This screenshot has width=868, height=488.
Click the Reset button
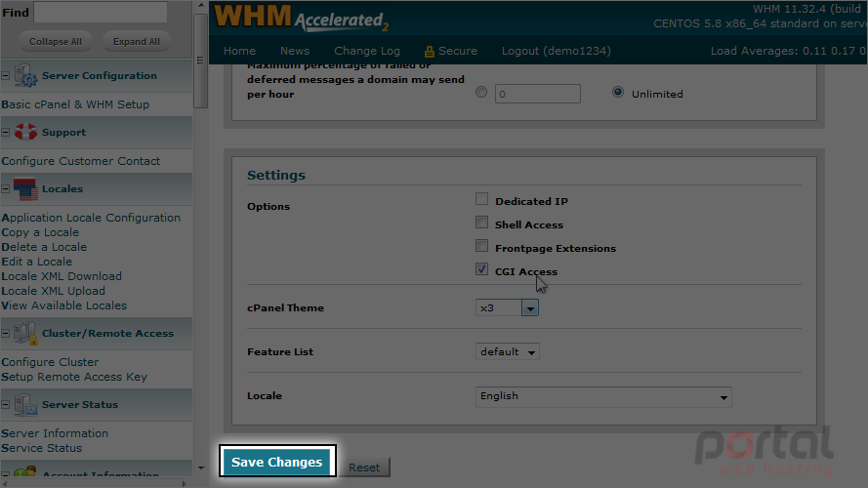tap(364, 468)
